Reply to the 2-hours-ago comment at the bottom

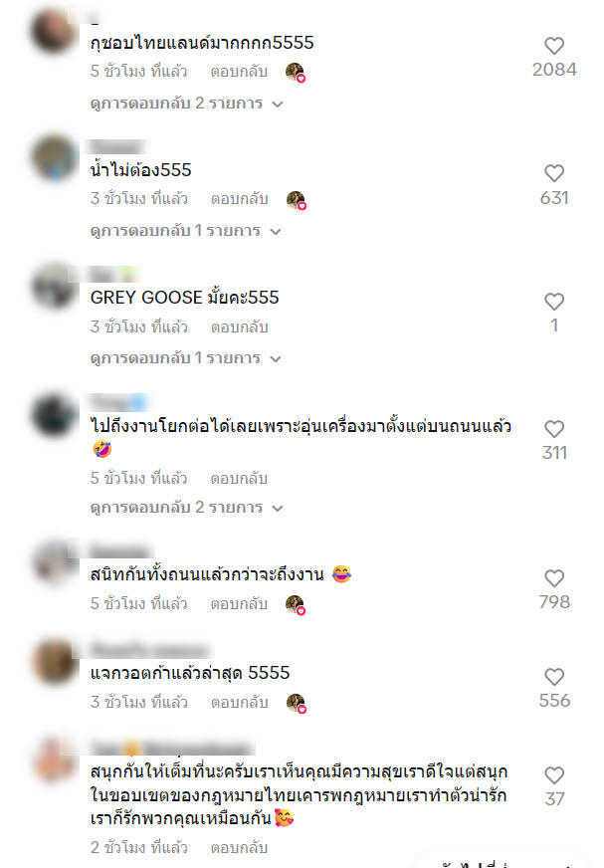(239, 847)
